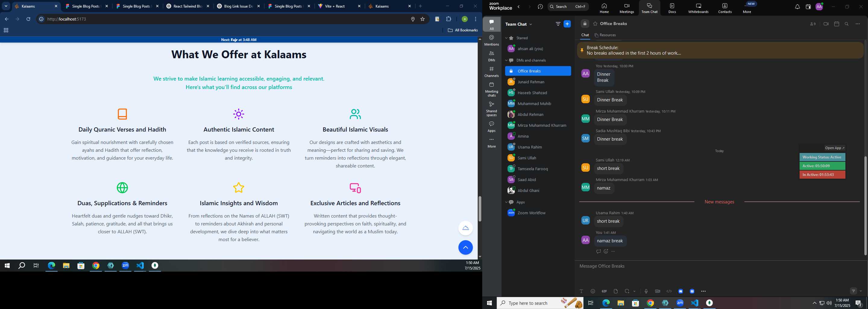Open more composer options ellipsis
This screenshot has width=868, height=309.
point(703,291)
